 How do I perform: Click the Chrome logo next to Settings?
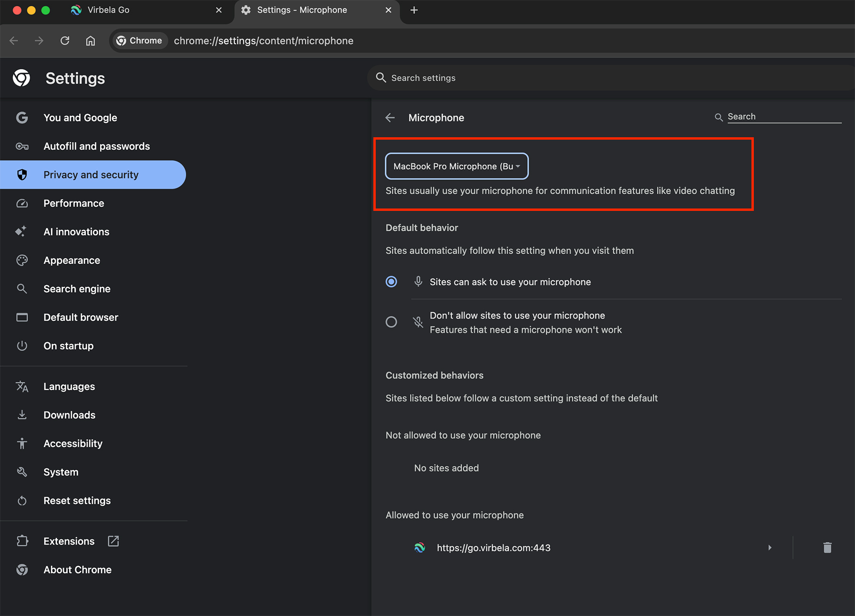21,78
